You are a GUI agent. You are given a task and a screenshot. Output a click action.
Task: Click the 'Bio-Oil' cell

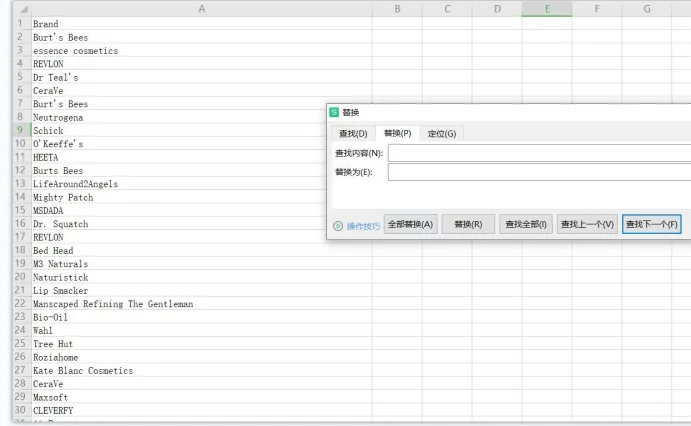click(202, 317)
